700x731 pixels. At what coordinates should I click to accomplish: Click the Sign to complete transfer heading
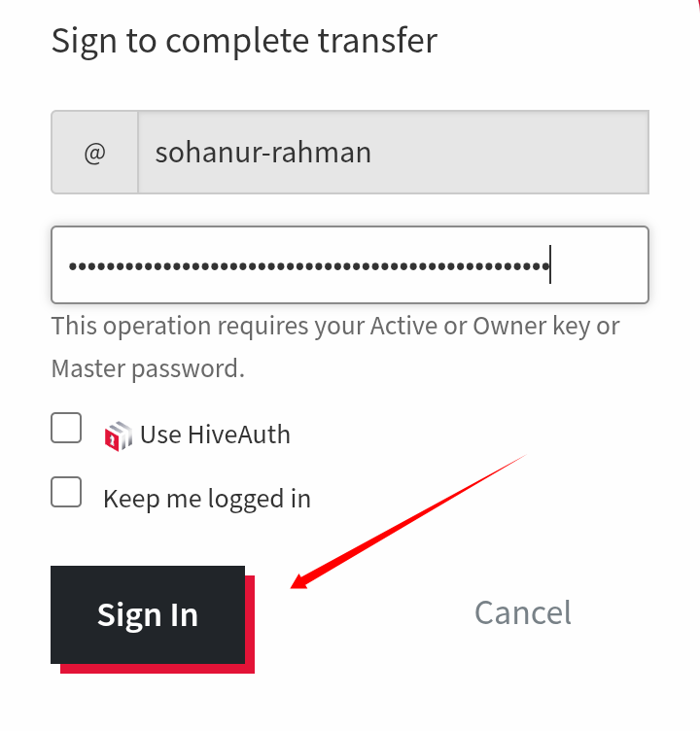(x=244, y=41)
